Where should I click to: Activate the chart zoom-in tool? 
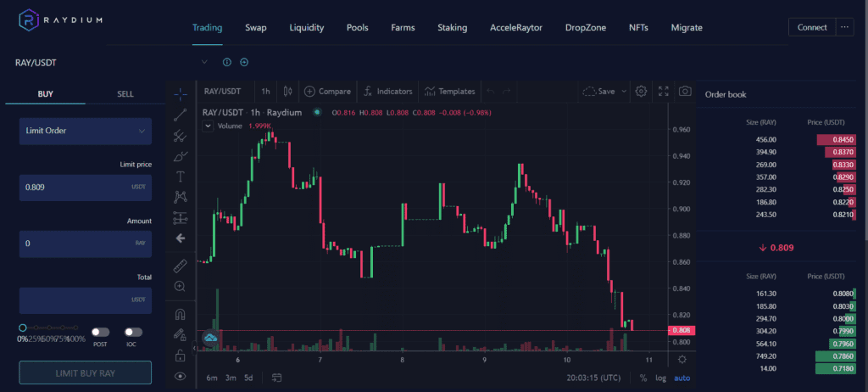(180, 287)
